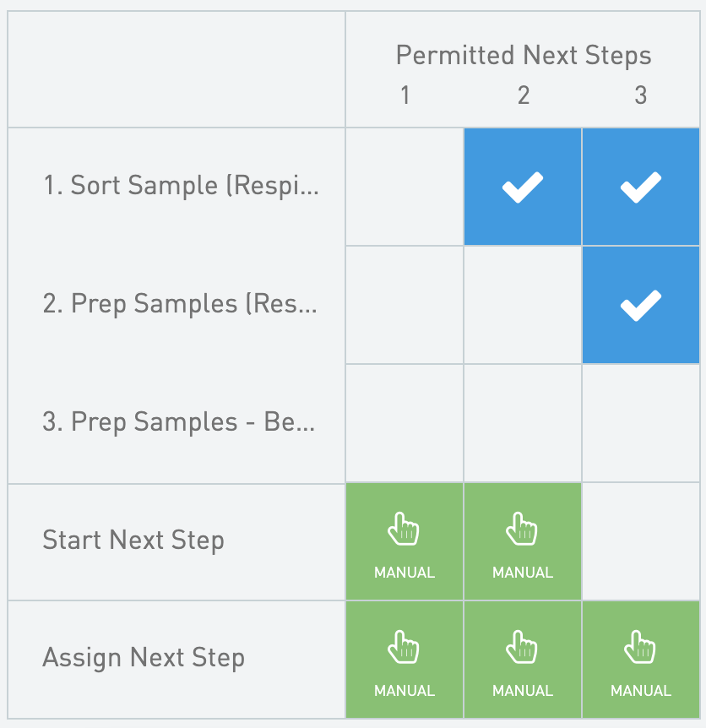Select the 1. Sort Sample row label
Viewport: 706px width, 728px height.
(x=181, y=186)
